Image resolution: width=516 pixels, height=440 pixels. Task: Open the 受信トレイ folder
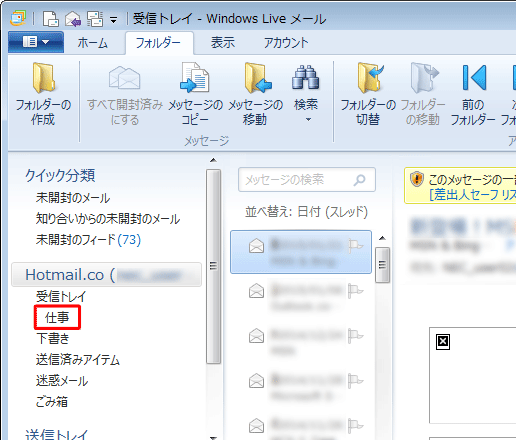point(61,296)
